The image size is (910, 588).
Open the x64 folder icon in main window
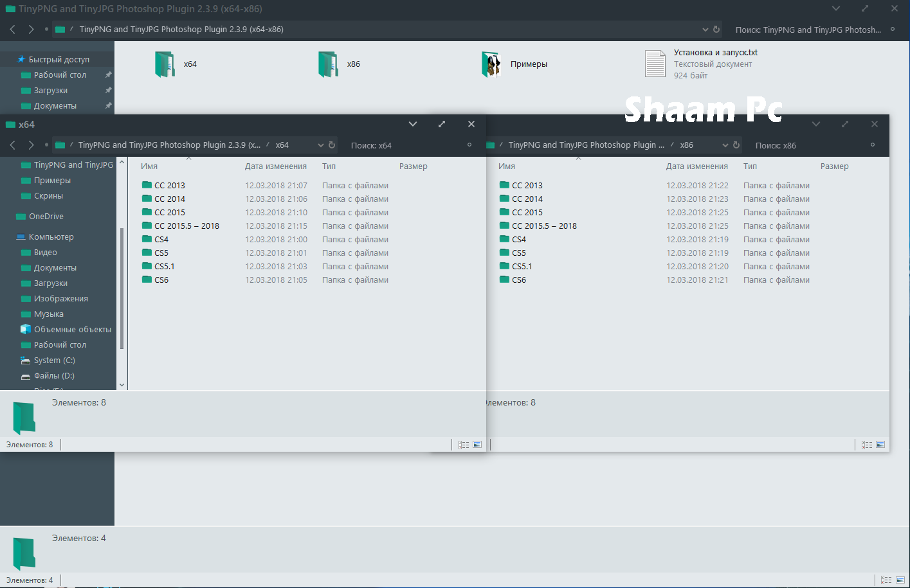165,64
